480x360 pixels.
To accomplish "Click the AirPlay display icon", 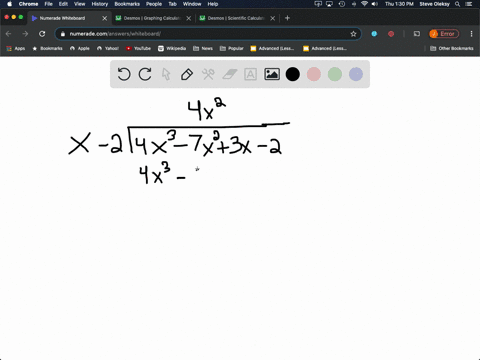I will click(x=330, y=4).
